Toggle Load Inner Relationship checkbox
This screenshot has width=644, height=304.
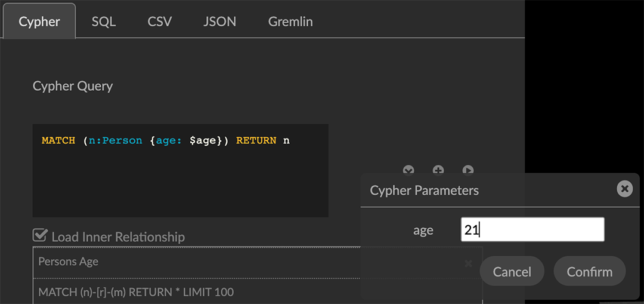[41, 236]
